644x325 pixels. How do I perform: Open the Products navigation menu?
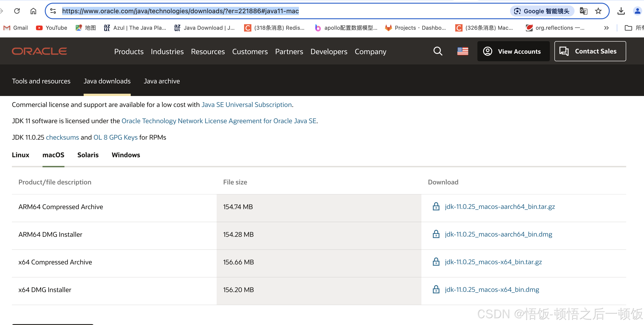tap(129, 51)
